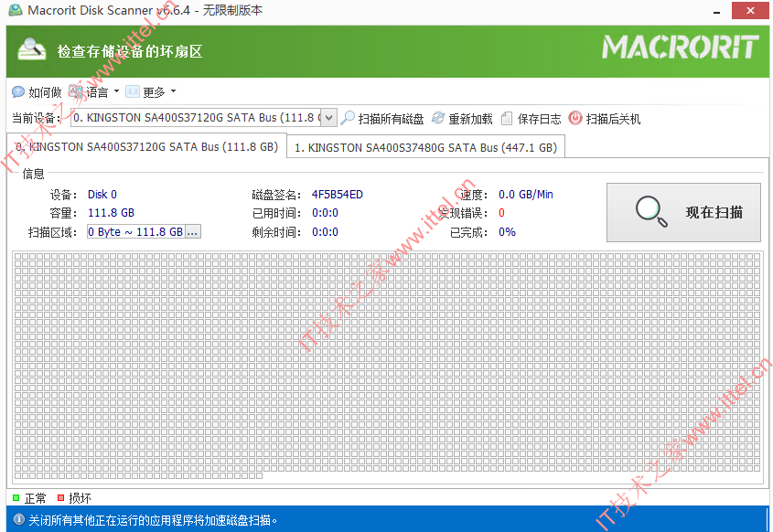Select the 0. KINGSTON SA400S37120G tab
Screen dimensions: 773x532
click(x=147, y=147)
